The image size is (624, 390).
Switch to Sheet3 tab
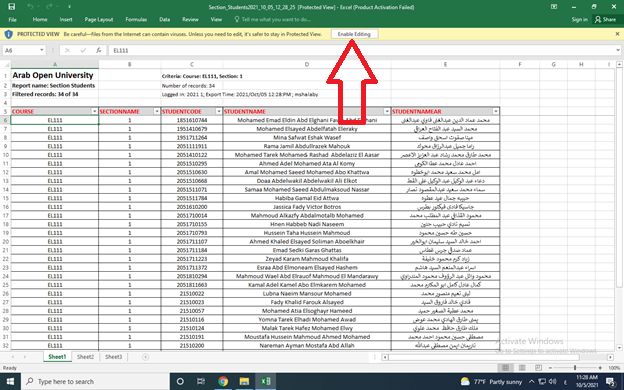(114, 357)
